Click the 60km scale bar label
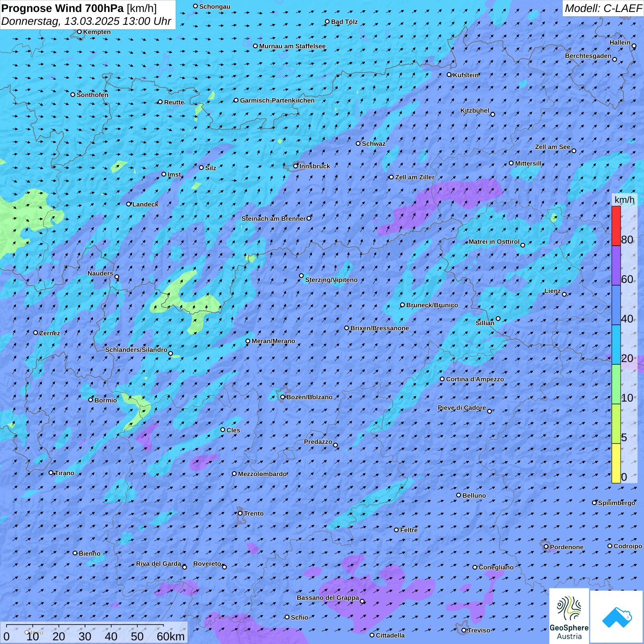The height and width of the screenshot is (644, 644). pyautogui.click(x=171, y=636)
